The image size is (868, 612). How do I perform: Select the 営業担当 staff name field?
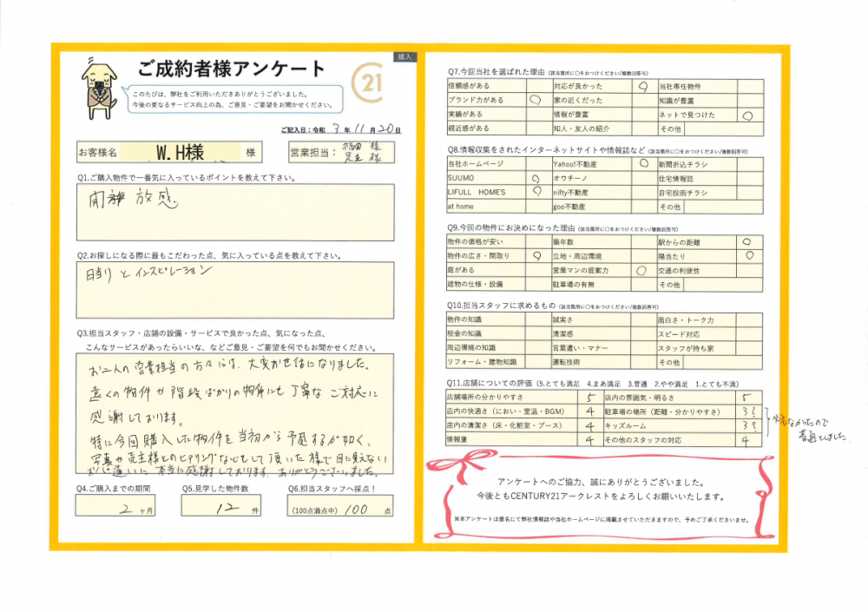coord(363,153)
